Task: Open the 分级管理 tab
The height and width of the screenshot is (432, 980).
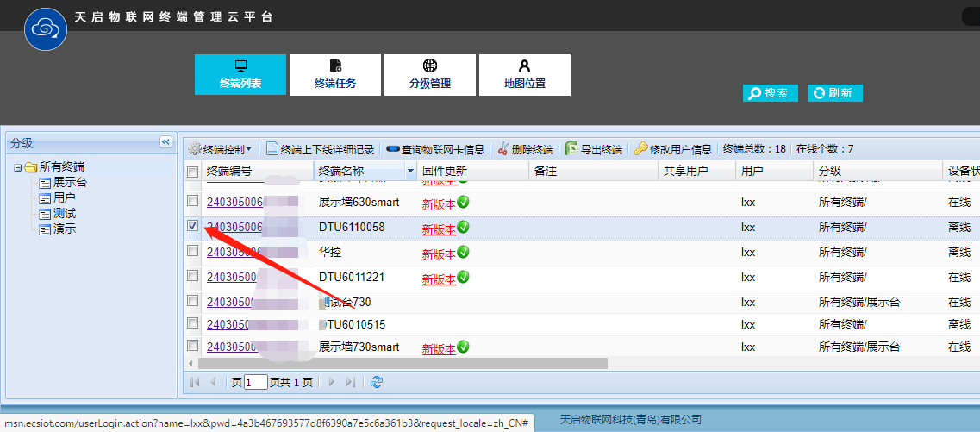Action: [x=430, y=74]
